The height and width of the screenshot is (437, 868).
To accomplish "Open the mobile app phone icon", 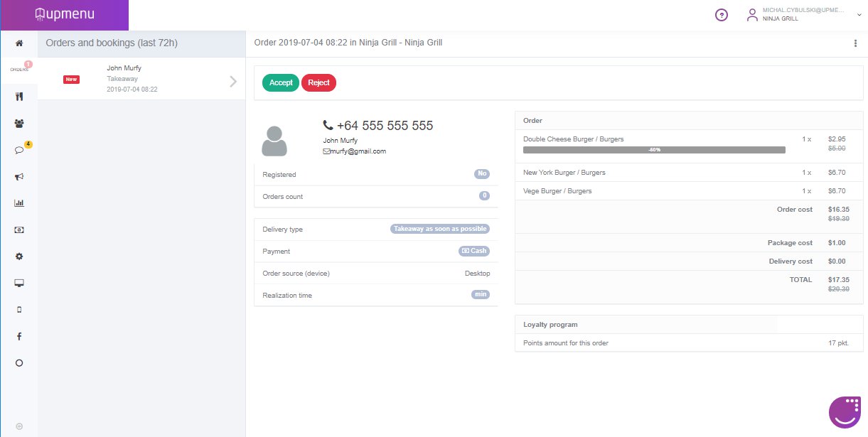I will (x=19, y=310).
